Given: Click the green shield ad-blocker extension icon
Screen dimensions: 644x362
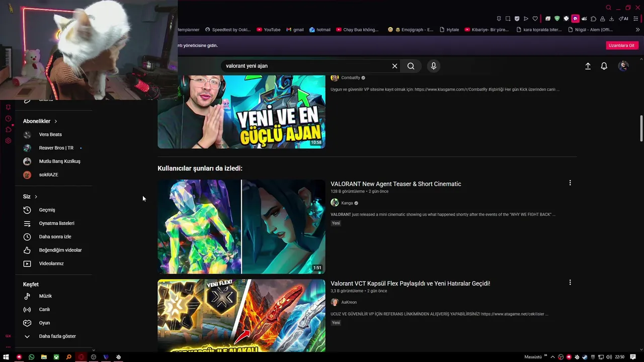Looking at the screenshot, I should click(557, 19).
